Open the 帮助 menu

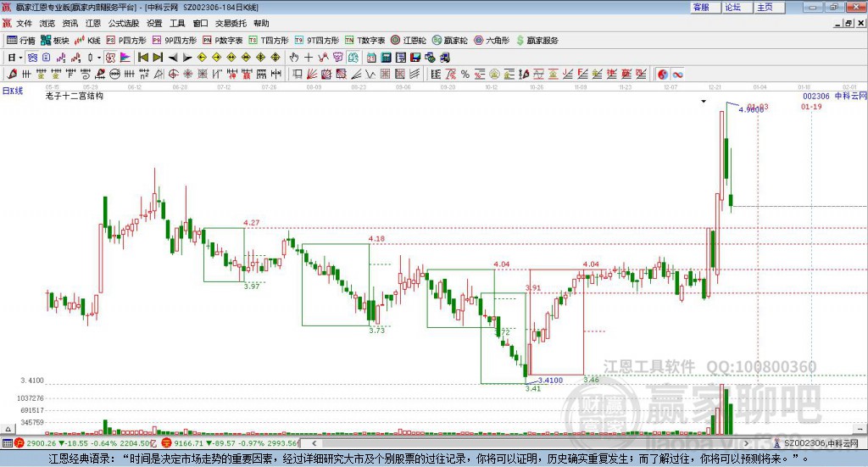[261, 23]
